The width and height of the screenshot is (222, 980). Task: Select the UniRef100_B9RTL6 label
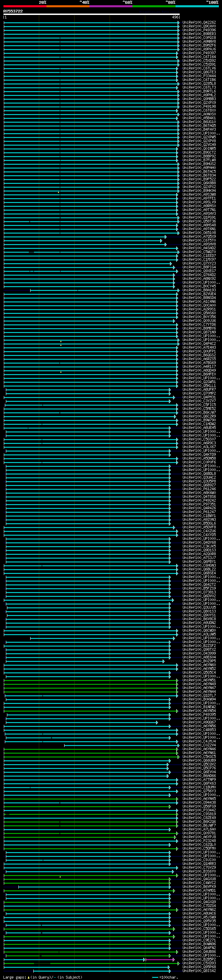click(x=199, y=91)
